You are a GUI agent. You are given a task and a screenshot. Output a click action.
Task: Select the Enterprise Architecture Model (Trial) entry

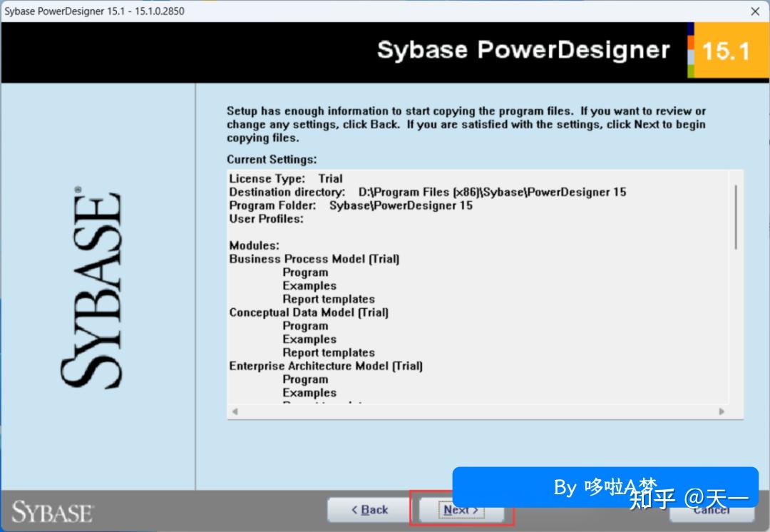click(x=326, y=365)
